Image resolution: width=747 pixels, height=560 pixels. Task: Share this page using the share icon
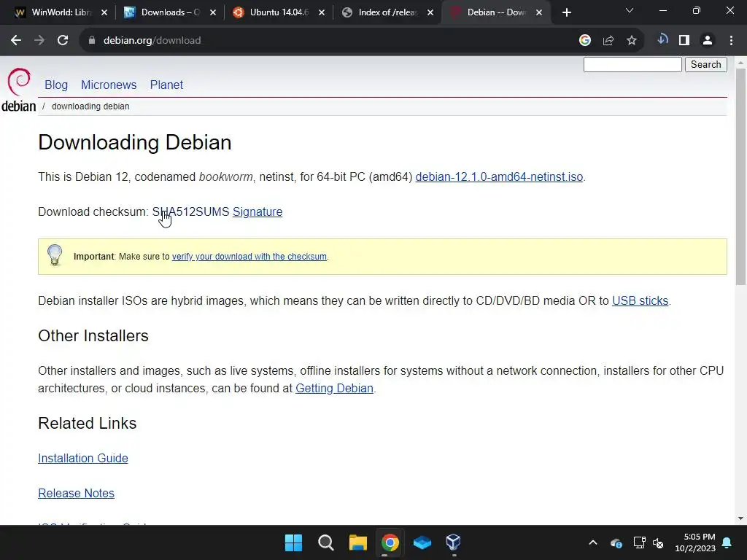click(x=608, y=41)
